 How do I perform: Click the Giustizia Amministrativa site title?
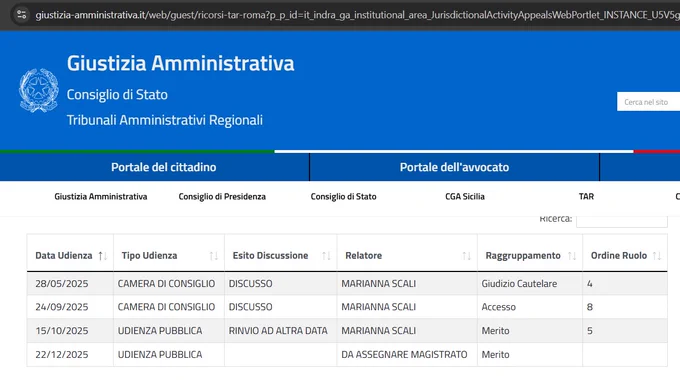coord(180,63)
